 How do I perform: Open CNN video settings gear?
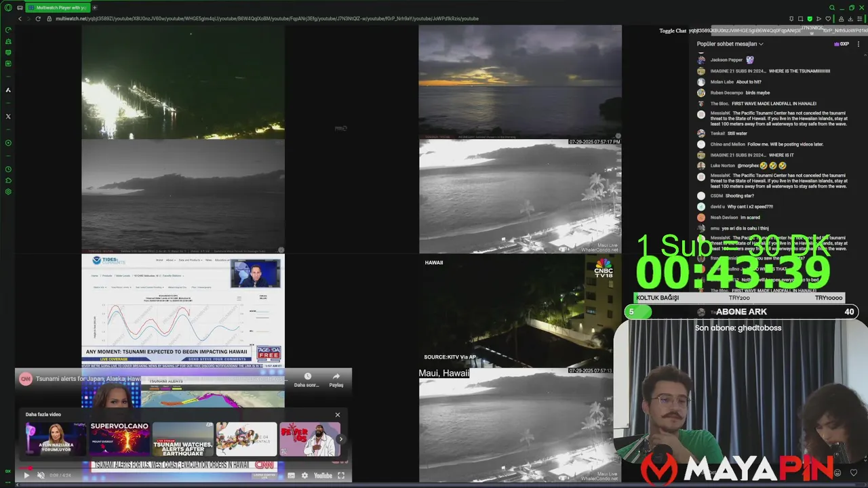[304, 475]
